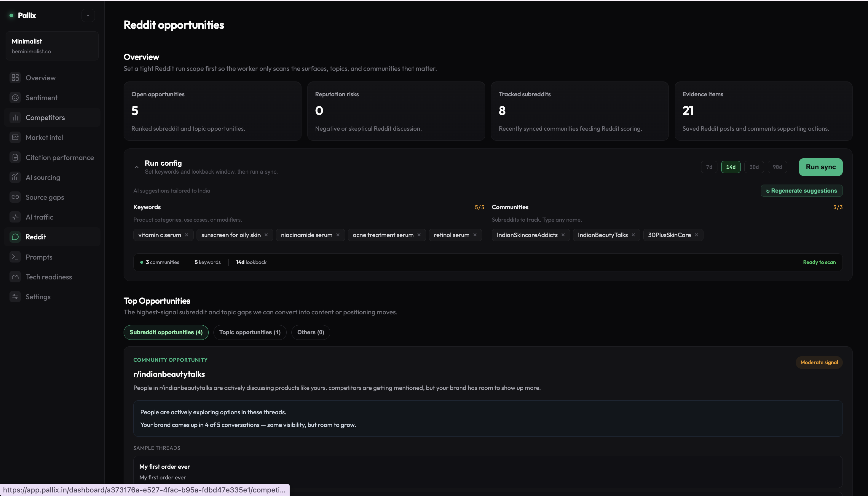The width and height of the screenshot is (868, 496).
Task: Click the r/indianbeautytalks community heading
Action: 169,374
